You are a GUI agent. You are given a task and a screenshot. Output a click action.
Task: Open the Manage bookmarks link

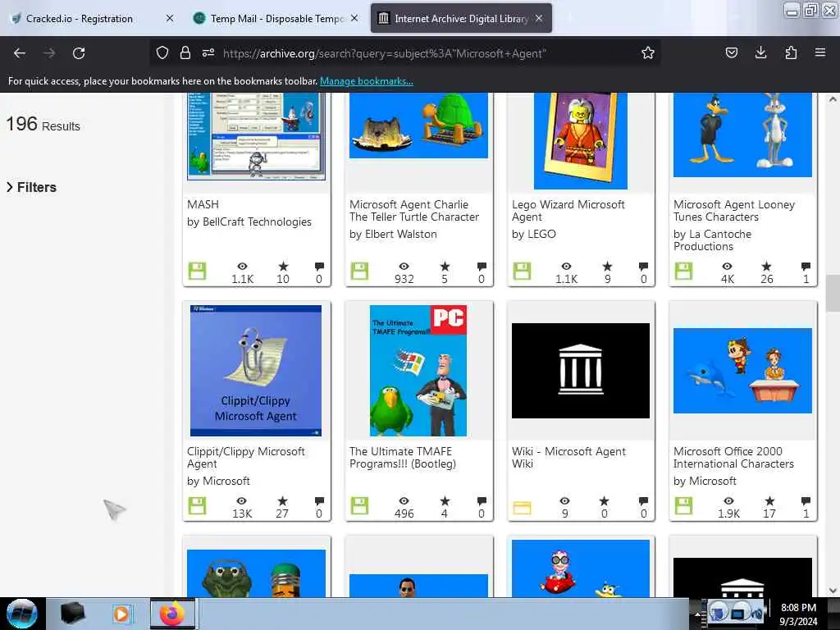(367, 81)
